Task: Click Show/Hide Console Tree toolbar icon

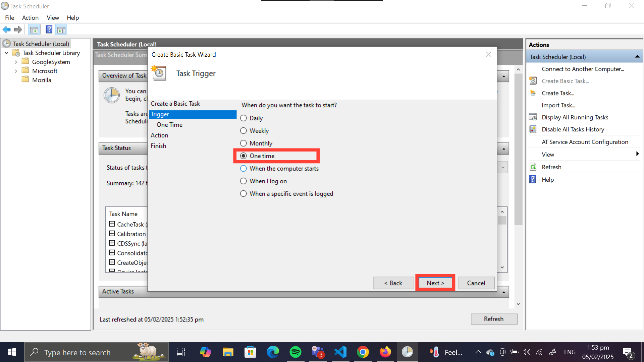Action: coord(34,30)
